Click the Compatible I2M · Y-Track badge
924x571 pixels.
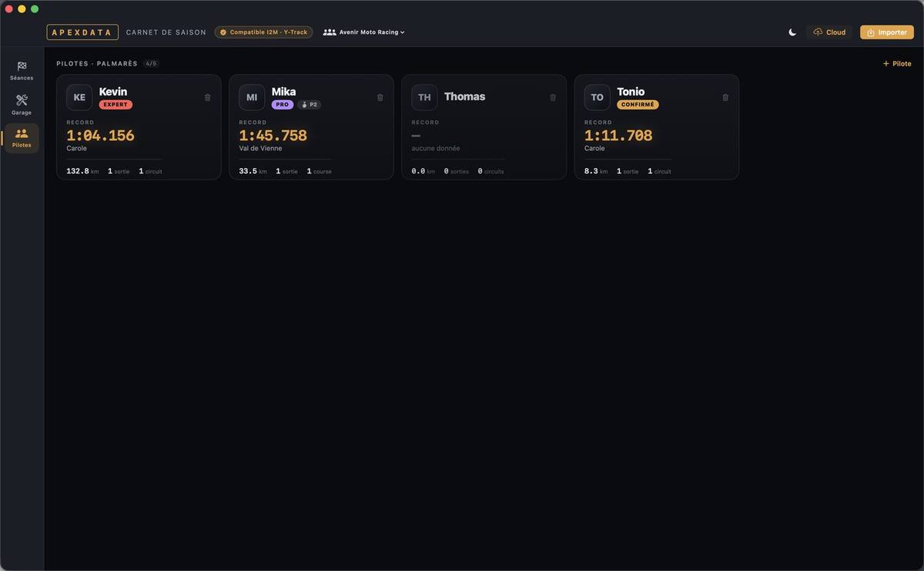(263, 32)
